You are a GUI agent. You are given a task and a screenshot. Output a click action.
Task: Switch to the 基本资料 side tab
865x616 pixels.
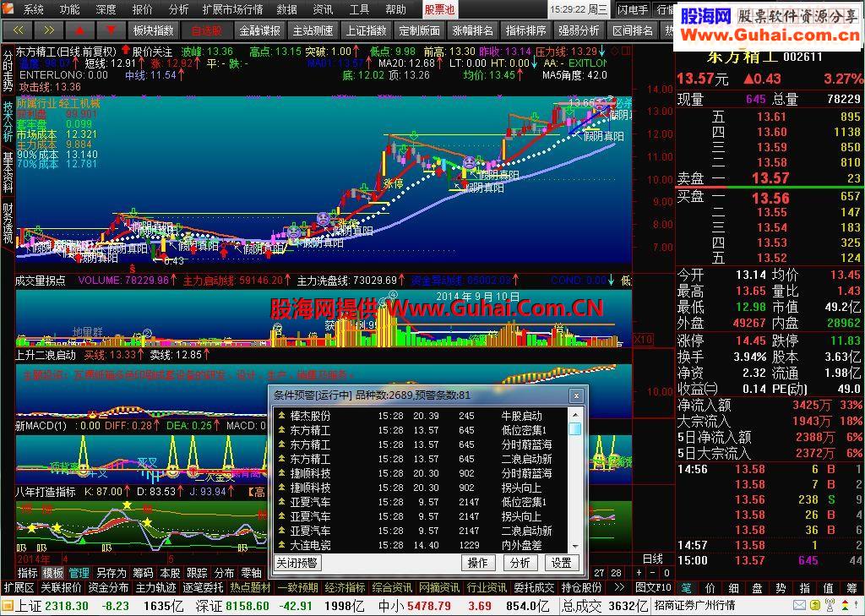(8, 172)
